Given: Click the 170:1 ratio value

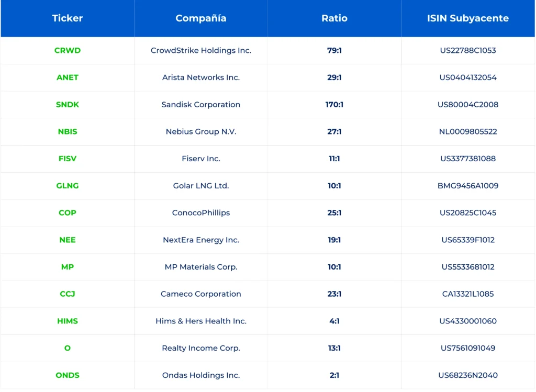Looking at the screenshot, I should click(x=334, y=105).
